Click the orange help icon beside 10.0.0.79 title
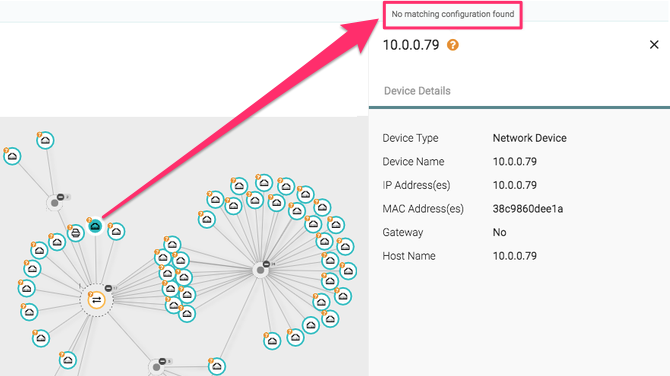The image size is (670, 376). [453, 45]
